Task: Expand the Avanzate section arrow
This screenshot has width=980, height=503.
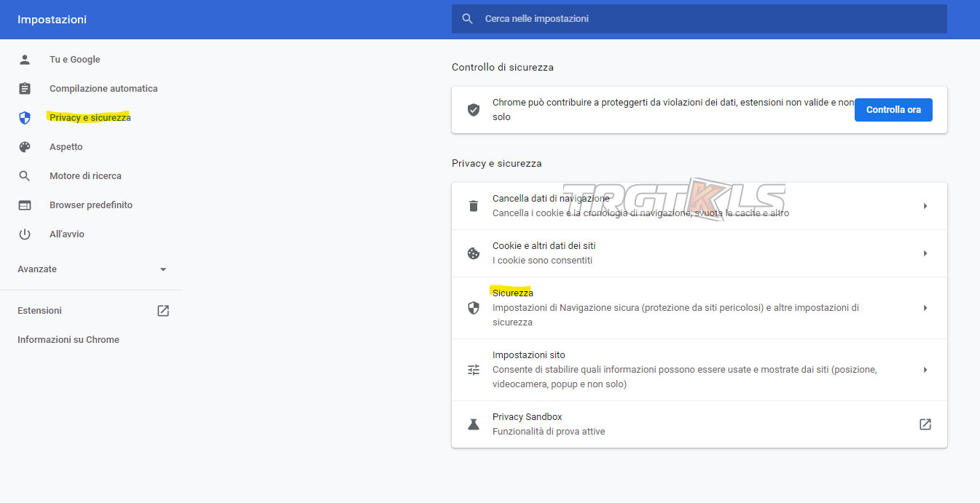Action: click(x=163, y=269)
